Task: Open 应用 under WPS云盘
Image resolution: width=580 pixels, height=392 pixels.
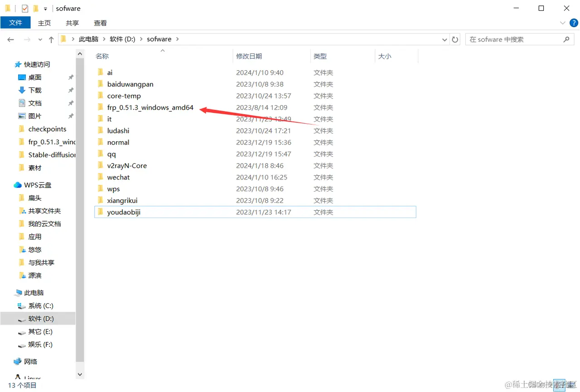Action: point(35,237)
